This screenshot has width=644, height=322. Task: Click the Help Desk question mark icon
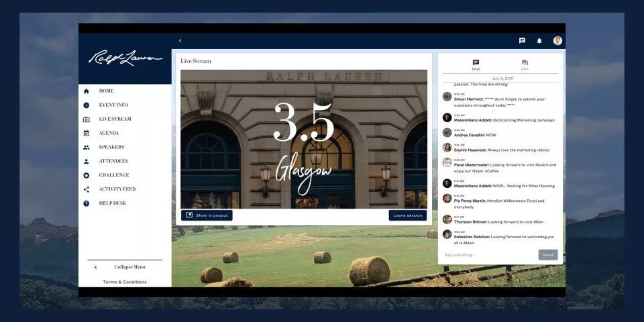tap(87, 203)
